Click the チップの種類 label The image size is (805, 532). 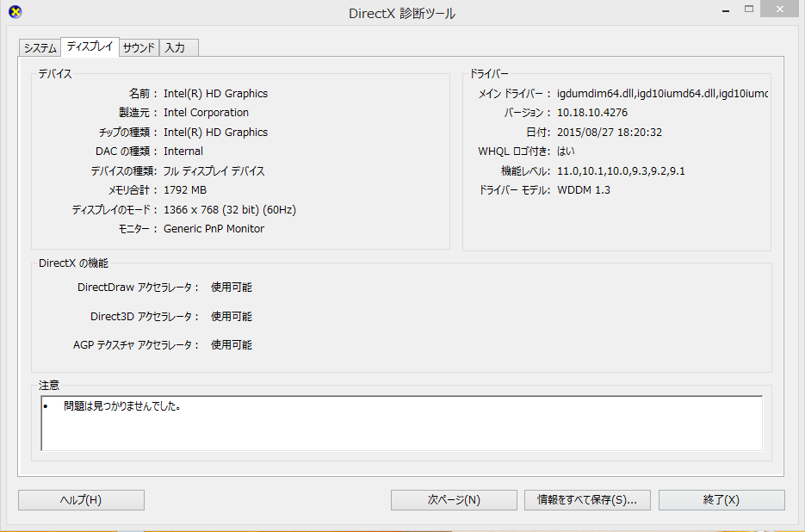tap(127, 132)
